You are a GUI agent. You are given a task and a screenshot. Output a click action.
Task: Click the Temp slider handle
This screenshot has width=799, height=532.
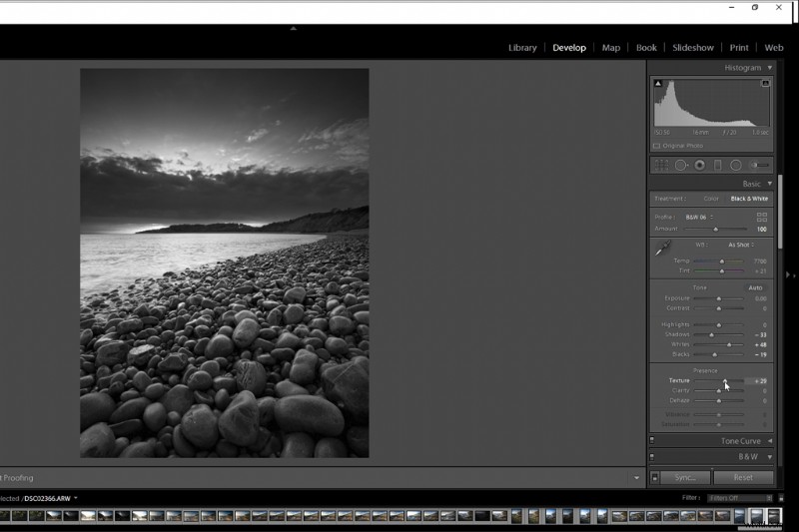[721, 262]
